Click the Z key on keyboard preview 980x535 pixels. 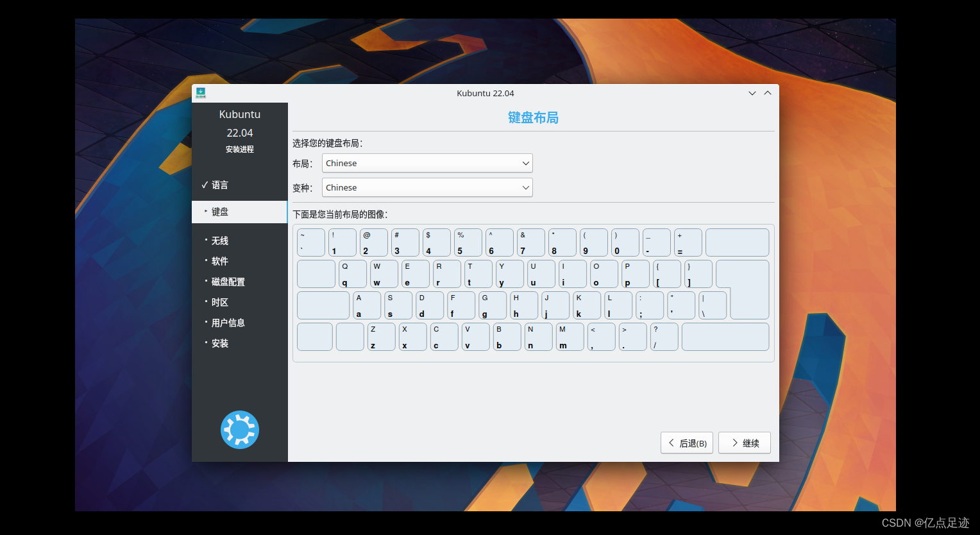pos(382,337)
